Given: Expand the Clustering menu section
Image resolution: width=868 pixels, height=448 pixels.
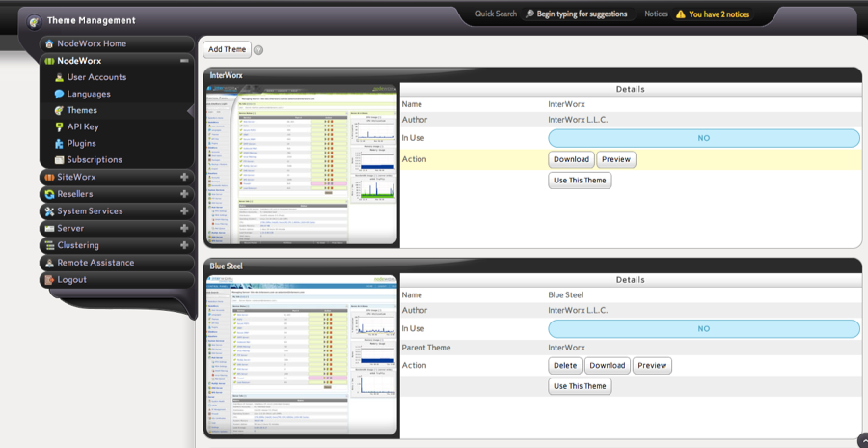Looking at the screenshot, I should (184, 245).
